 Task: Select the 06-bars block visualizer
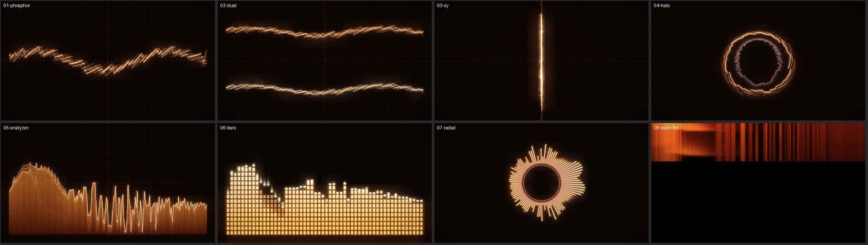point(325,183)
